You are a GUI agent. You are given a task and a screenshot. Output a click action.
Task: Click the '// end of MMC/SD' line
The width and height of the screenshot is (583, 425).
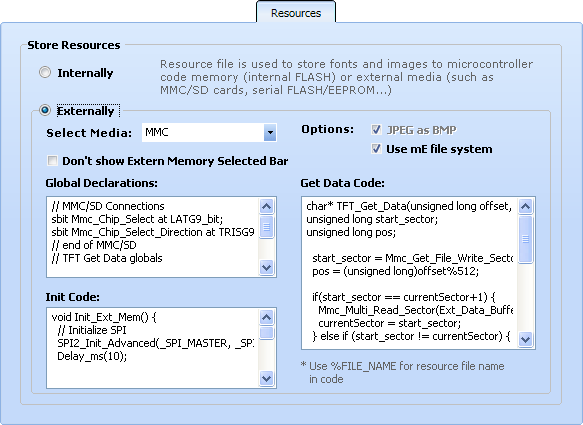[94, 245]
